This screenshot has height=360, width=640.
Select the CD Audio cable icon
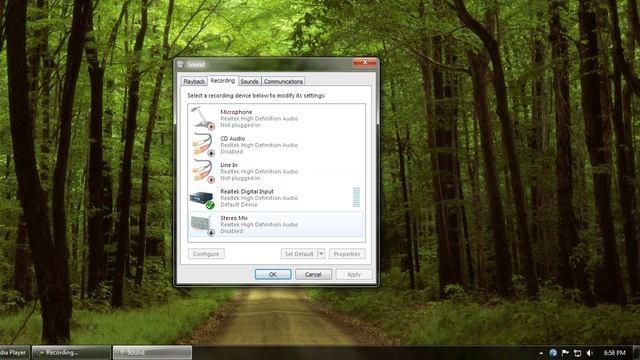click(203, 144)
